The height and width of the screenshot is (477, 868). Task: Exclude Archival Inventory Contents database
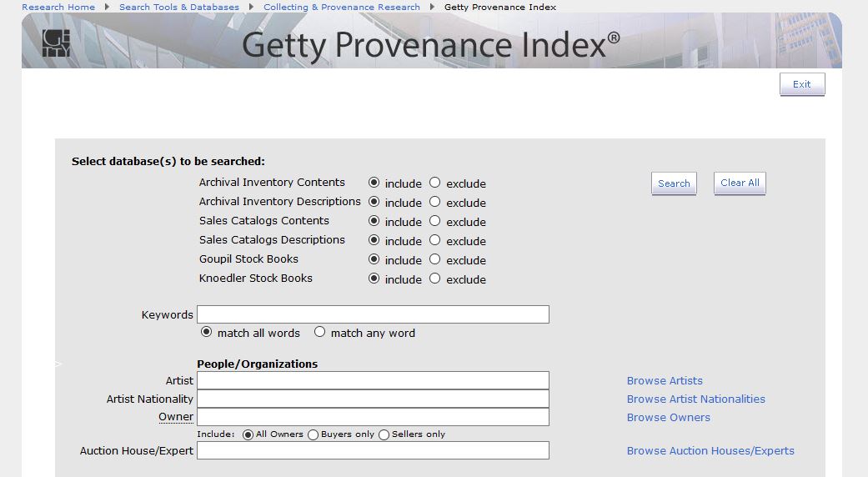(x=435, y=183)
